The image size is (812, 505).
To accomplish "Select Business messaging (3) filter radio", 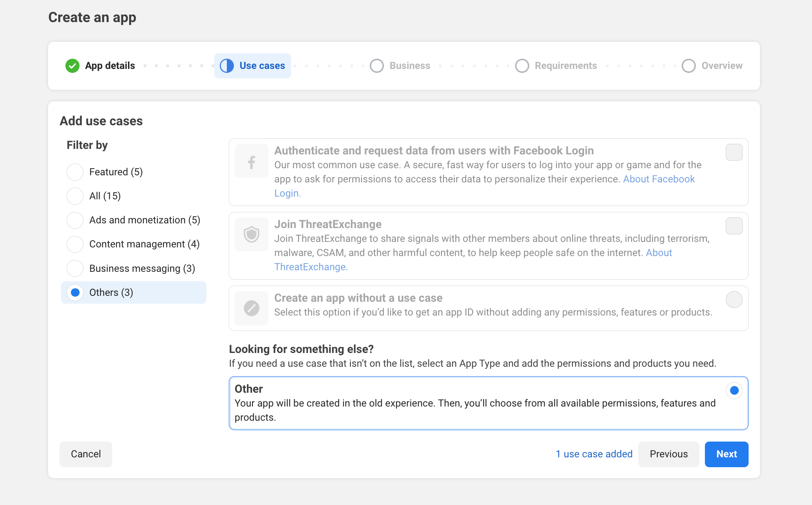I will coord(75,269).
